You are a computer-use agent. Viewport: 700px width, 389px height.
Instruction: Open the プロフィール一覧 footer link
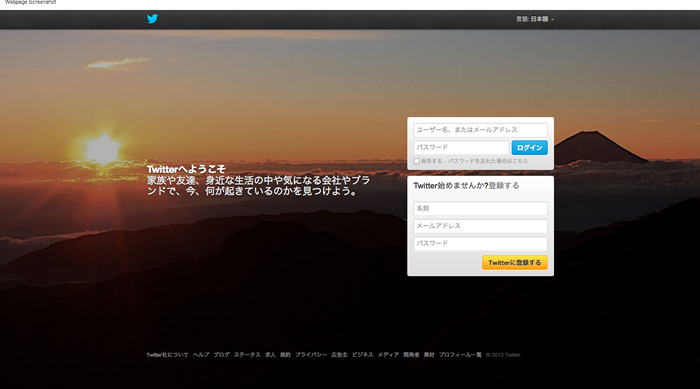[460, 355]
